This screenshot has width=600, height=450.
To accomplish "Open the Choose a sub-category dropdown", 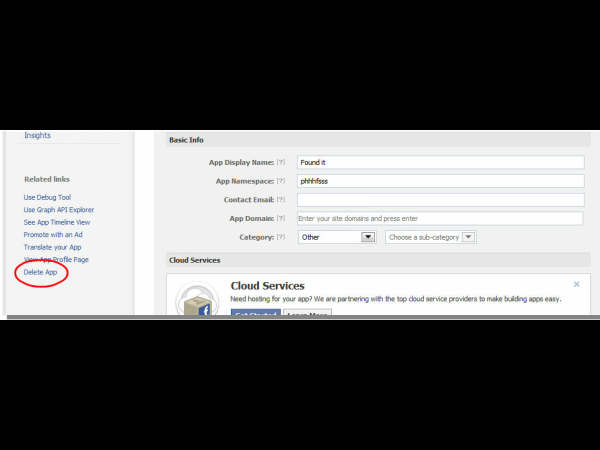I will click(430, 237).
